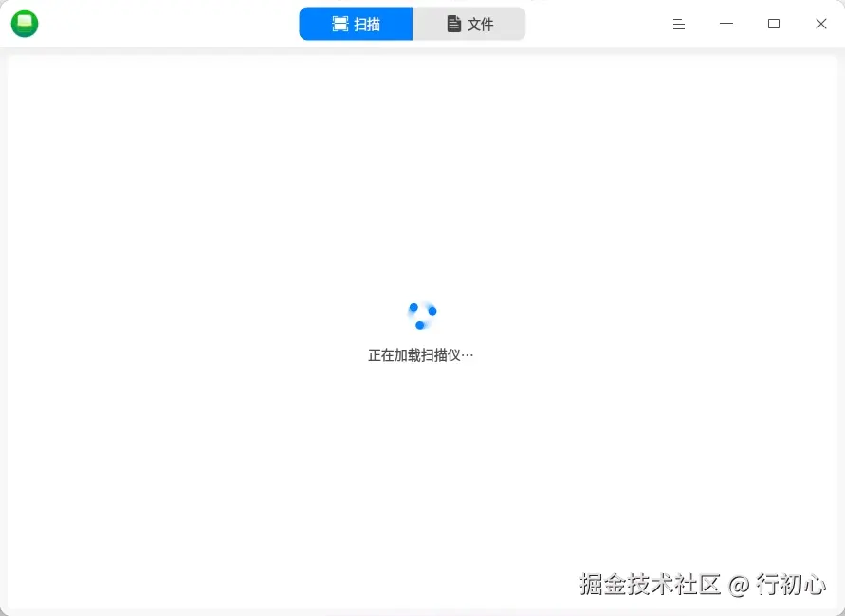Viewport: 845px width, 616px height.
Task: Click the 文件 label to view files
Action: click(479, 23)
